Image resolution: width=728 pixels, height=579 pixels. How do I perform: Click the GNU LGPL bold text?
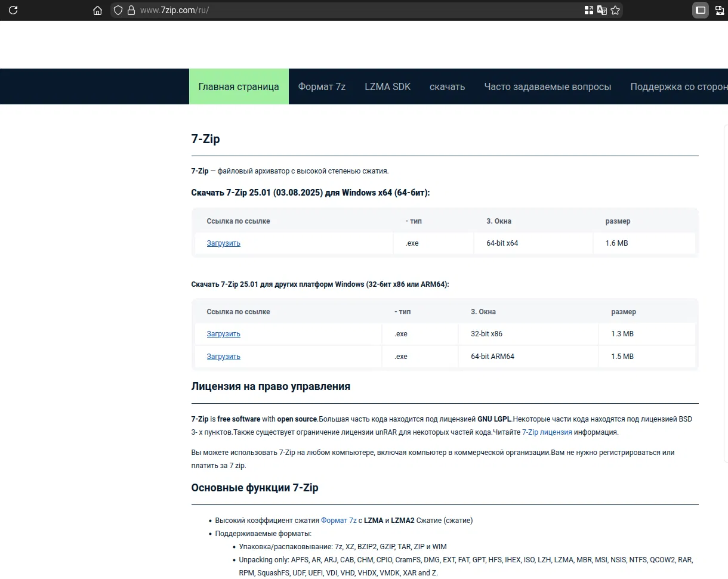[494, 419]
